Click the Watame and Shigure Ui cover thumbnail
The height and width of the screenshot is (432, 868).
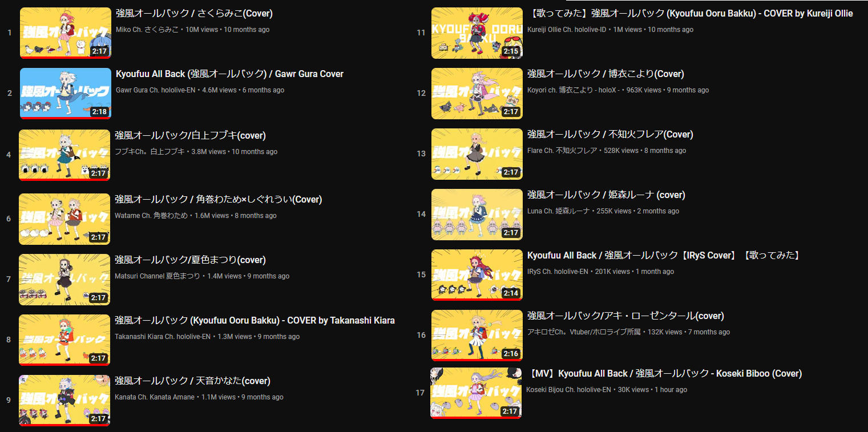pyautogui.click(x=64, y=219)
